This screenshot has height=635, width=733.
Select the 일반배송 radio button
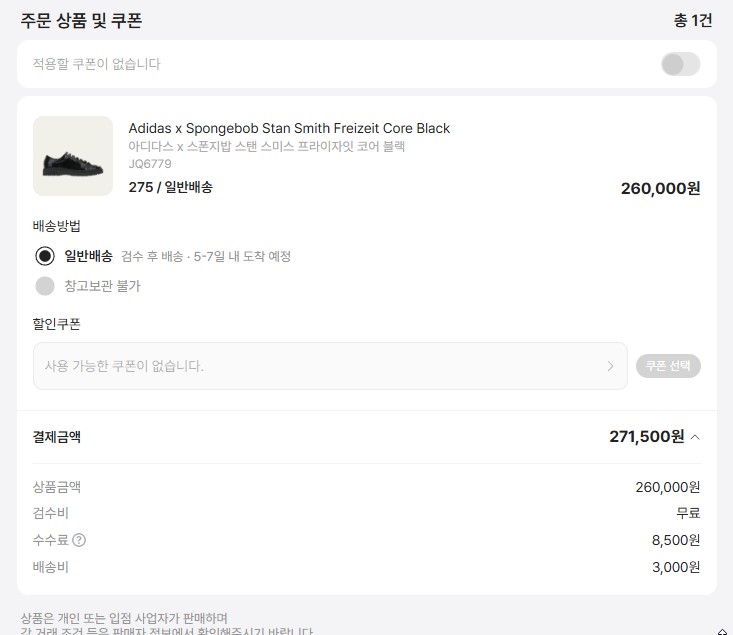point(45,256)
